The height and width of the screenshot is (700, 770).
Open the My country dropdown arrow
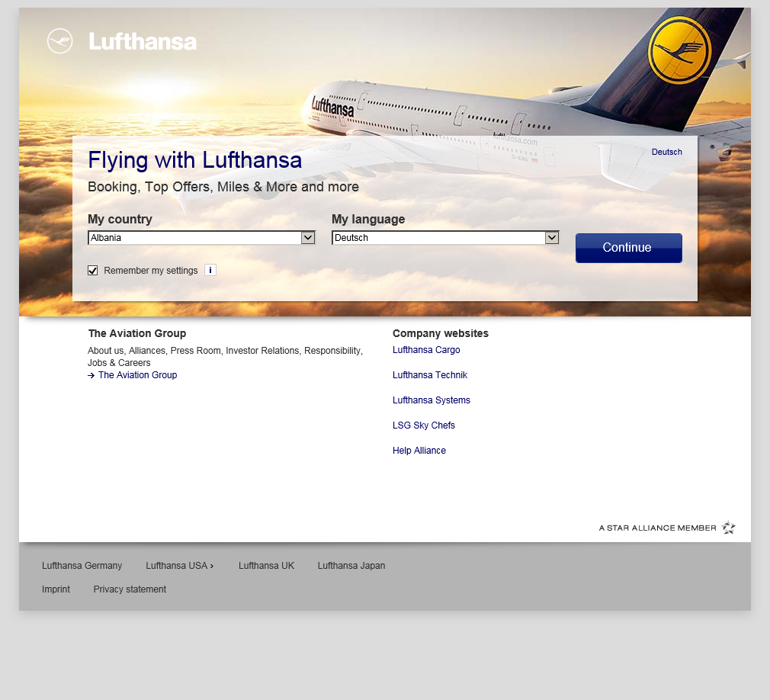click(308, 238)
